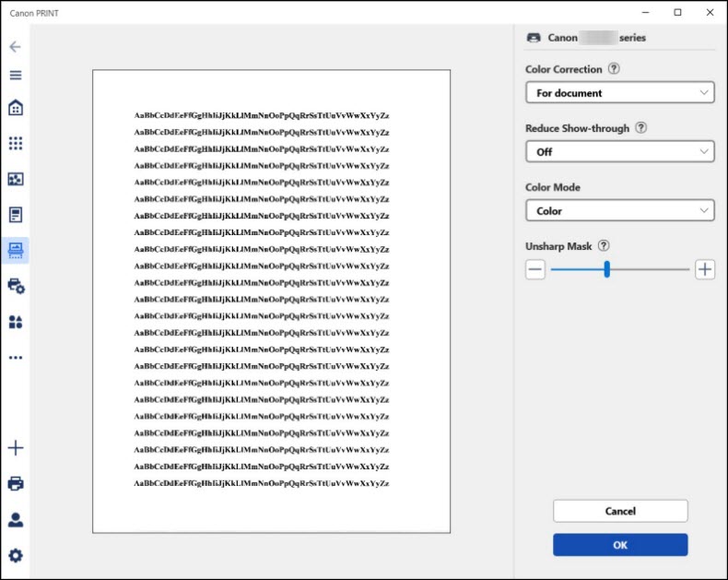The width and height of the screenshot is (728, 580).
Task: Open the user account icon
Action: pyautogui.click(x=16, y=519)
